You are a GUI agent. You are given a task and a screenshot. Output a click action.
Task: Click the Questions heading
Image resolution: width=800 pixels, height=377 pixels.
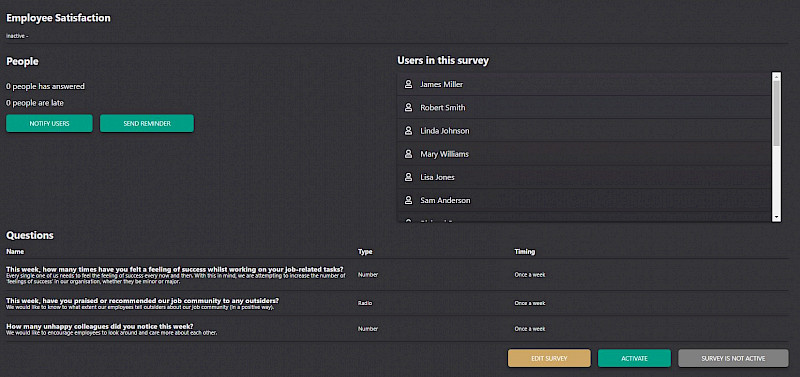30,235
